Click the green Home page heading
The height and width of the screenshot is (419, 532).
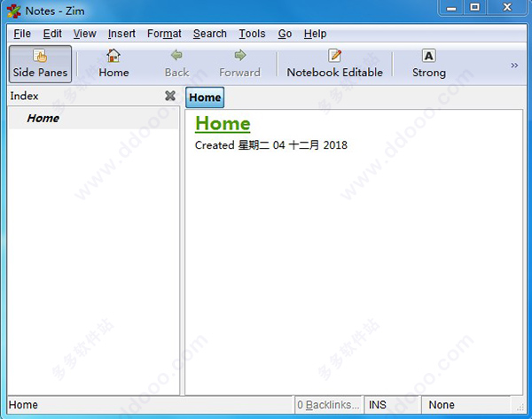point(223,123)
